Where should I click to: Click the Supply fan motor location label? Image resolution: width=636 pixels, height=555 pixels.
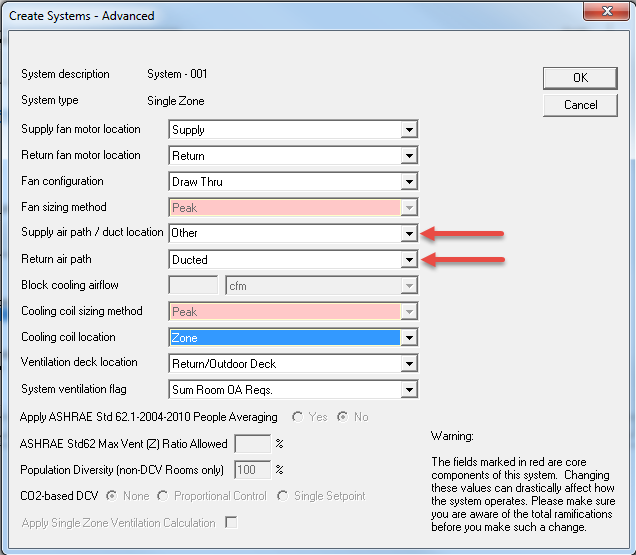pyautogui.click(x=81, y=129)
